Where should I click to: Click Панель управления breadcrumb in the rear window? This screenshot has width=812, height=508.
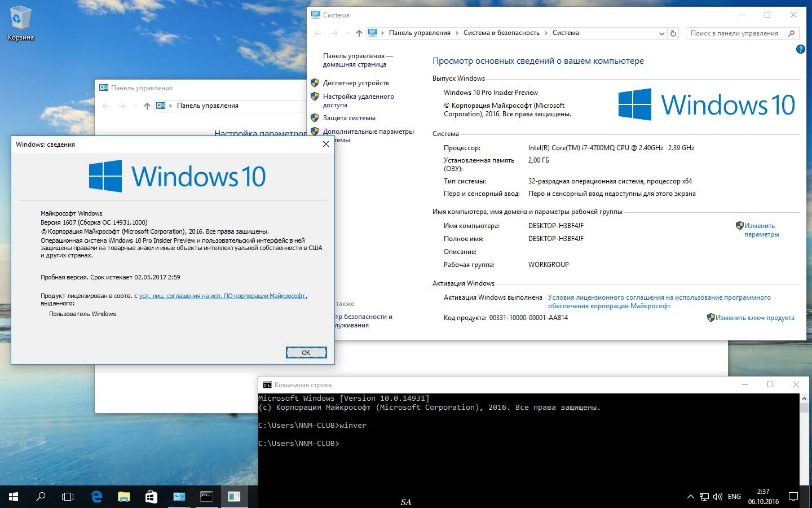[208, 106]
